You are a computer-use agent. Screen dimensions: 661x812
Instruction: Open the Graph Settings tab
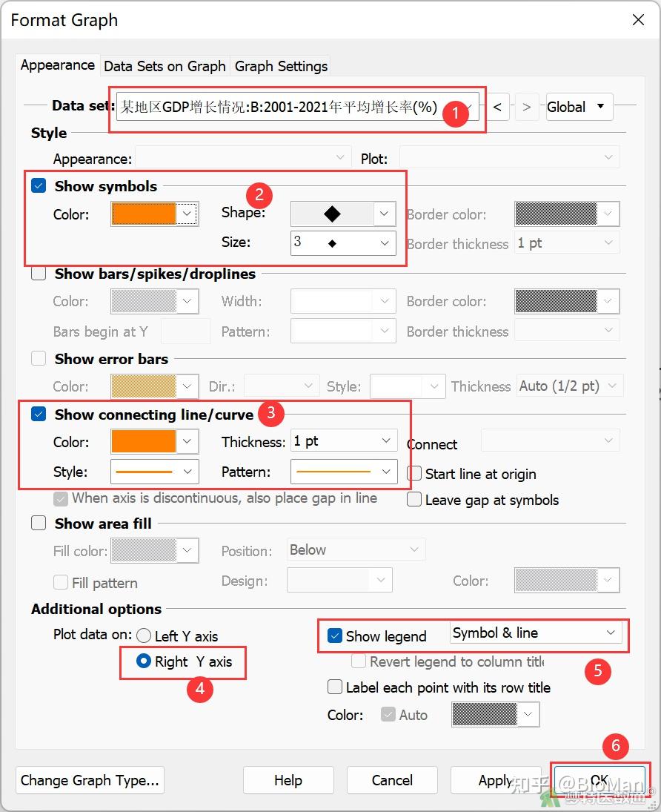click(280, 66)
